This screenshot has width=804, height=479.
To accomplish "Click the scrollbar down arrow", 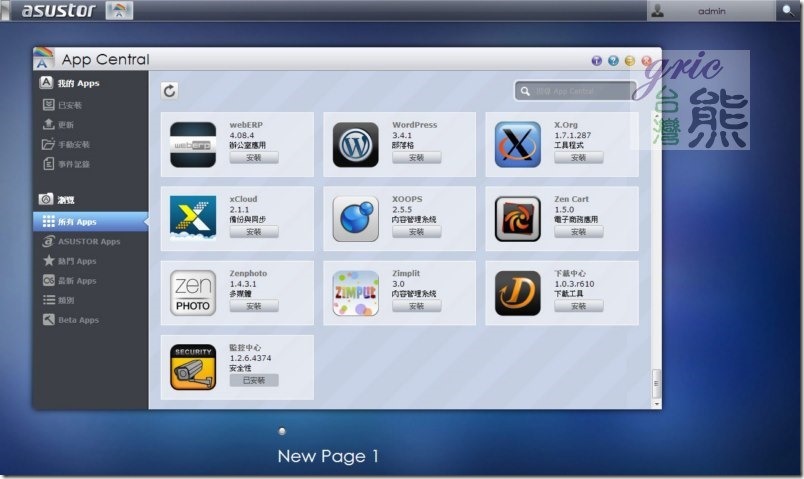I will coord(657,404).
